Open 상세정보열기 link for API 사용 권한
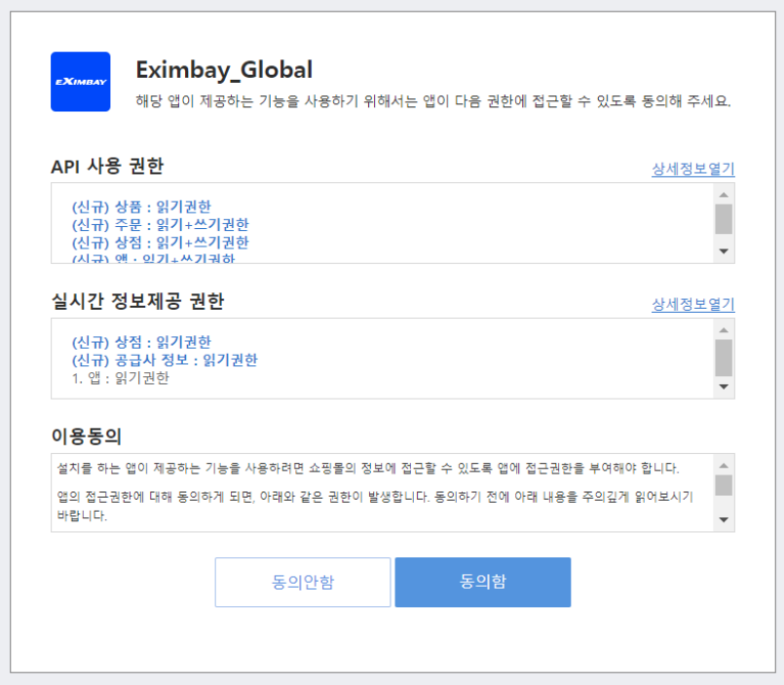 click(x=693, y=170)
